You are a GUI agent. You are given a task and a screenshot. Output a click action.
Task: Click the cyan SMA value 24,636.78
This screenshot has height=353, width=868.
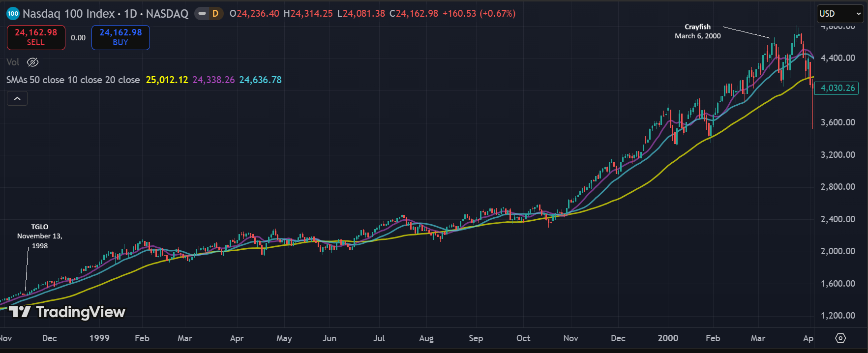tap(260, 80)
